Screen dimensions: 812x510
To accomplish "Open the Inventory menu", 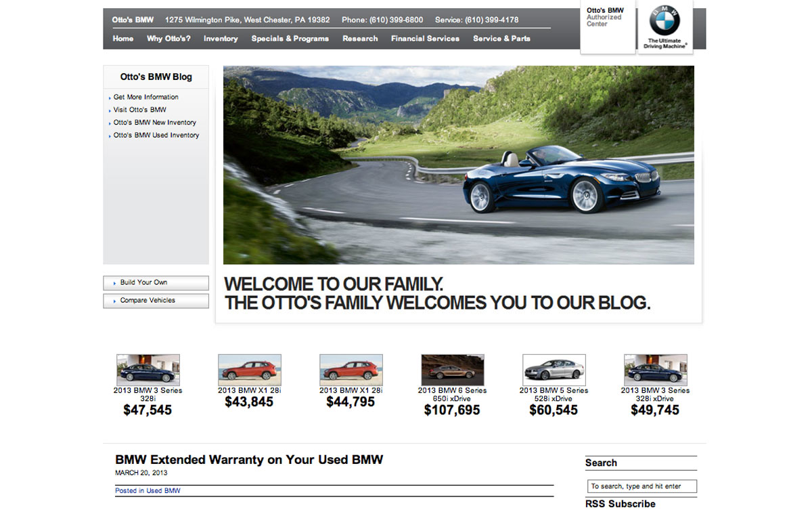I will pyautogui.click(x=221, y=39).
